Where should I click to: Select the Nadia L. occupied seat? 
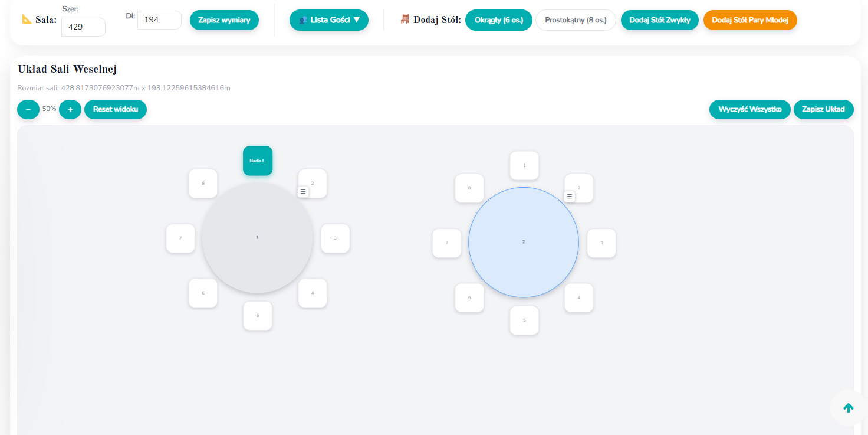258,161
